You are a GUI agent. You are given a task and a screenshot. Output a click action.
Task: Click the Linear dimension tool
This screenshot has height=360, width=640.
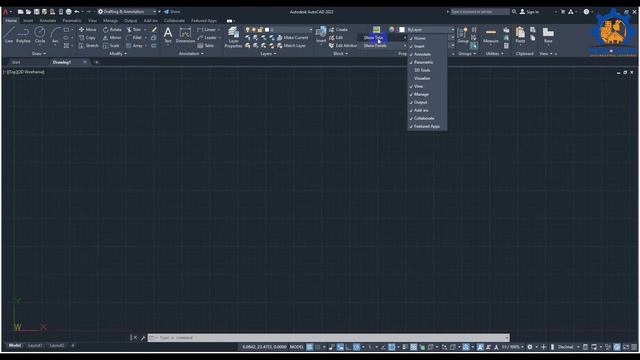point(206,30)
